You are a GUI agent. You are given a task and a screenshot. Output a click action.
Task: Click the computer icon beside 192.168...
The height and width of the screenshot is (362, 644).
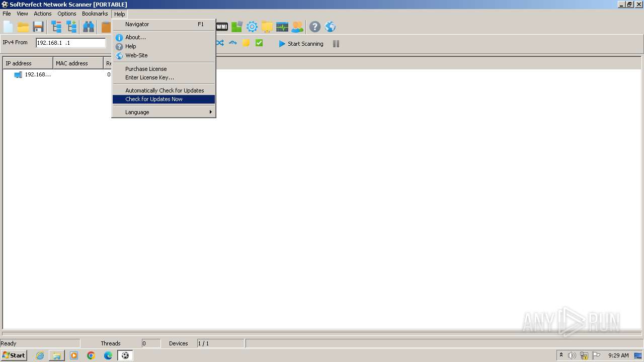[18, 74]
